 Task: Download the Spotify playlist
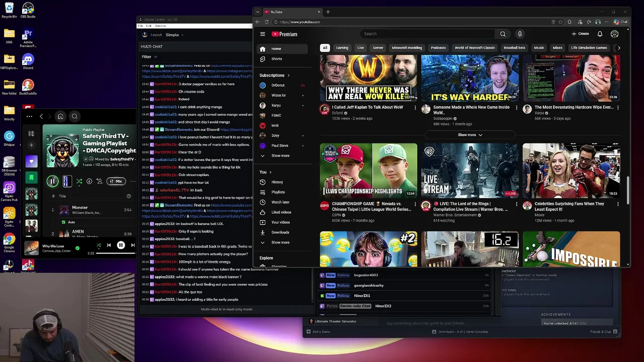point(89,182)
